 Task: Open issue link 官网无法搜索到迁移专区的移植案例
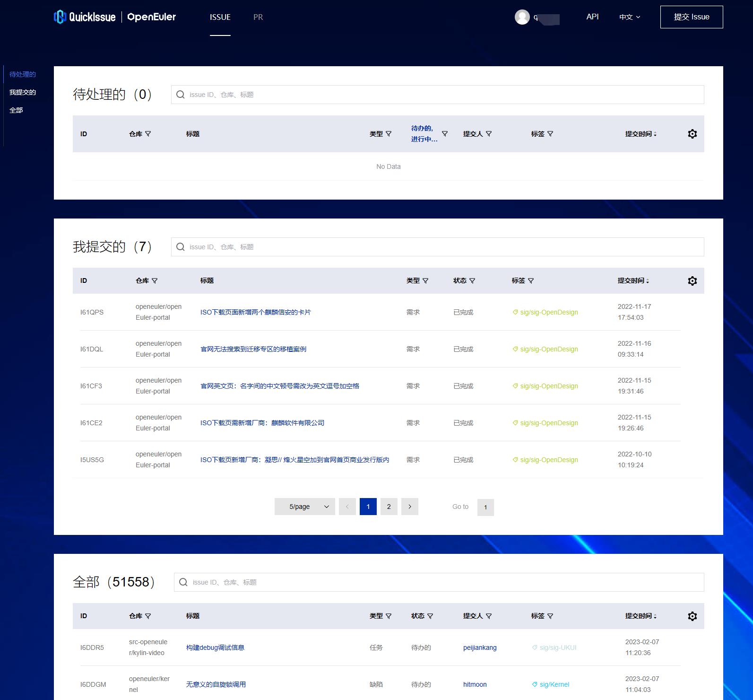253,349
